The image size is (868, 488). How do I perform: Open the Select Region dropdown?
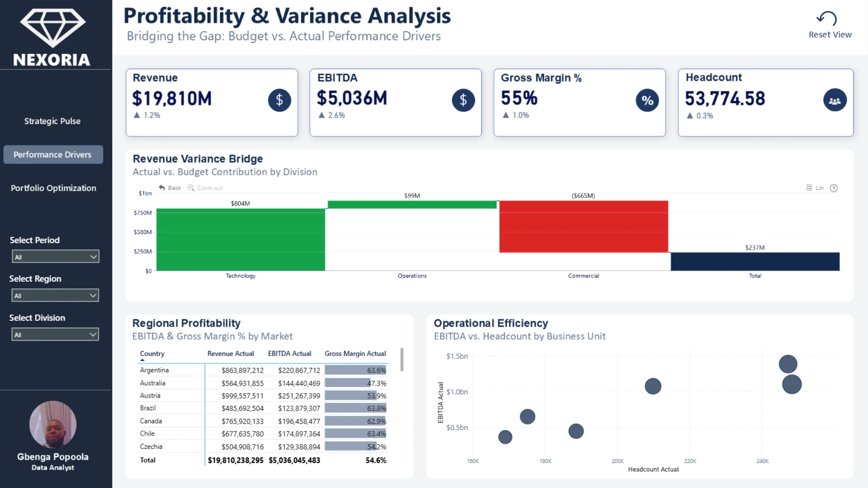point(55,296)
